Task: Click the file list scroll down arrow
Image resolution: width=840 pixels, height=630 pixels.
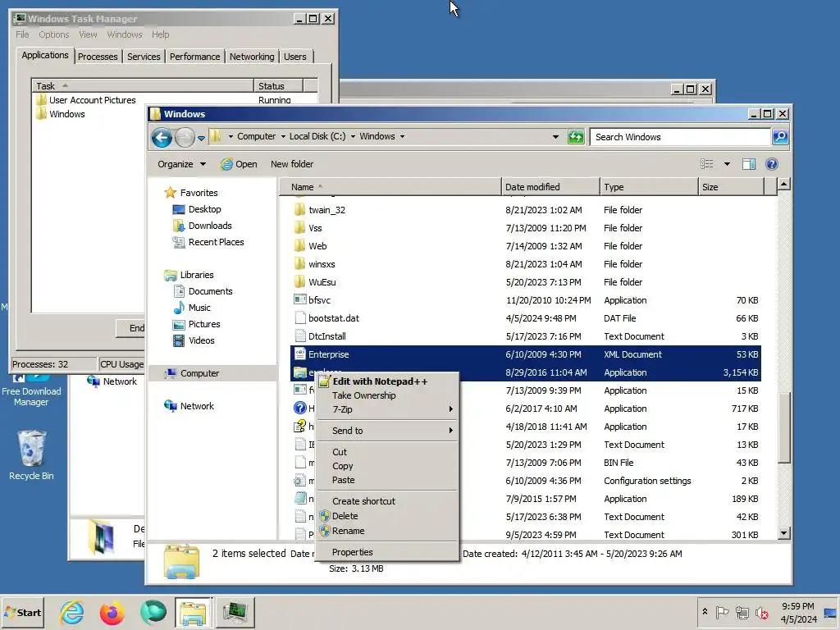Action: (x=784, y=533)
